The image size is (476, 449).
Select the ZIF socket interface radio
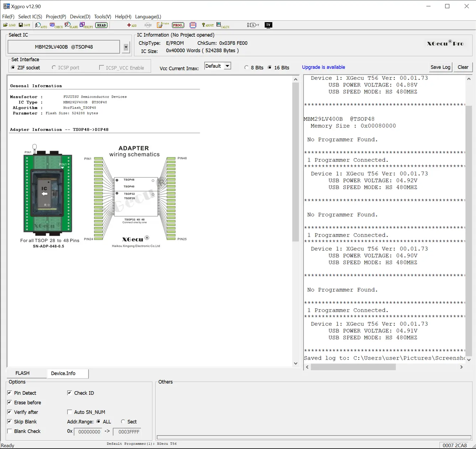pos(26,68)
